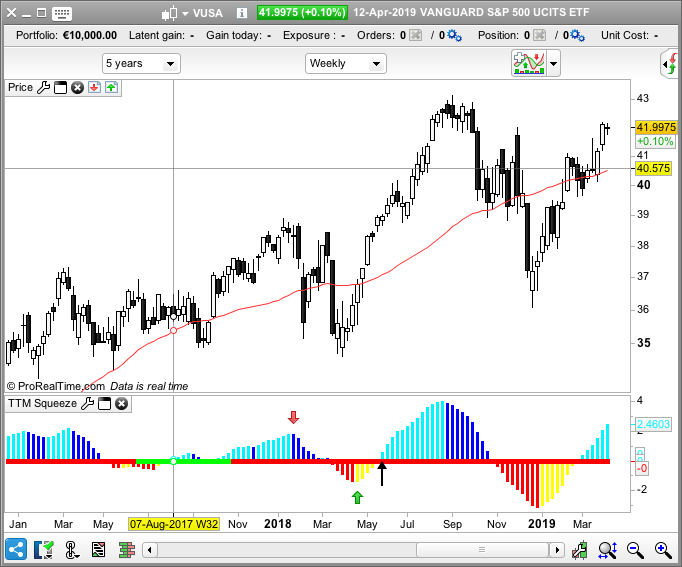Viewport: 682px width, 567px height.
Task: Open position settings gear after Position
Action: tap(578, 35)
